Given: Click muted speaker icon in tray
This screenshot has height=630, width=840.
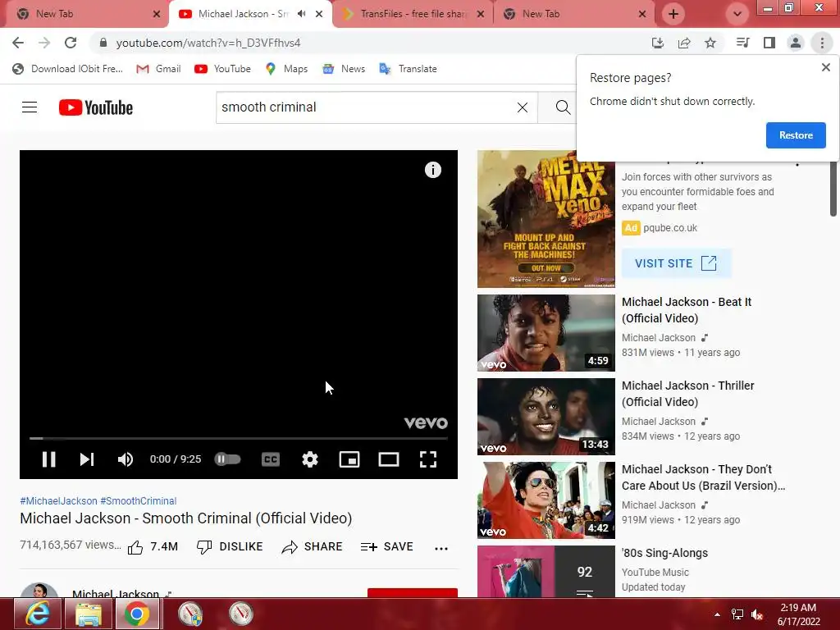Looking at the screenshot, I should [757, 614].
